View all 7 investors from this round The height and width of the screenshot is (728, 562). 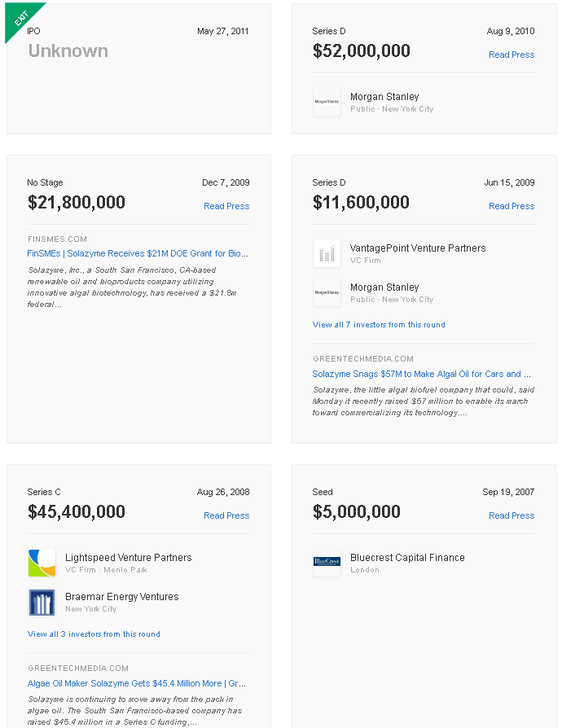click(x=379, y=325)
